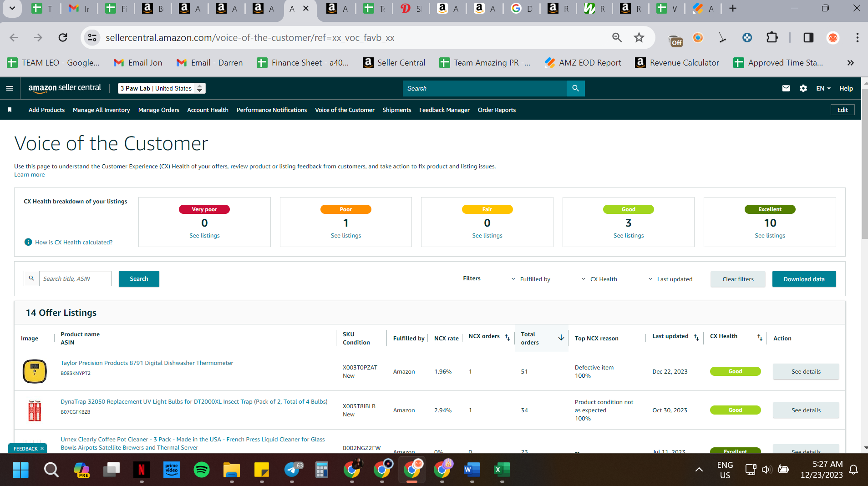Reload the page

[x=63, y=38]
